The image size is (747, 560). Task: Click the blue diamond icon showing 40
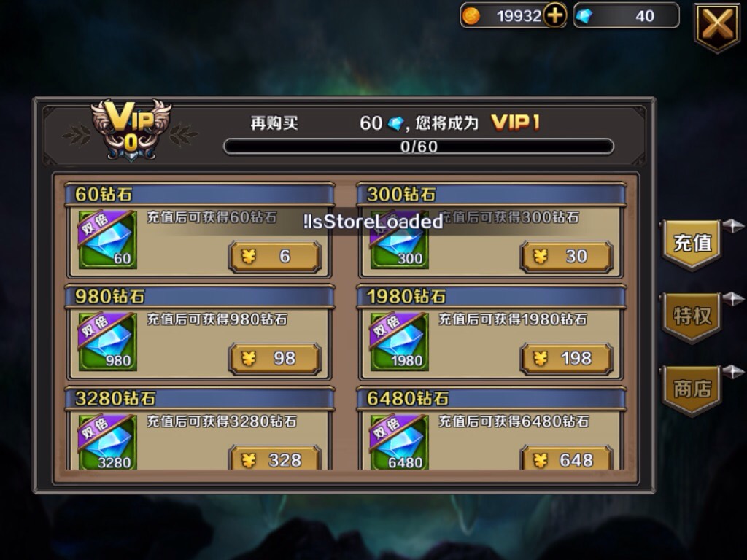coord(584,16)
